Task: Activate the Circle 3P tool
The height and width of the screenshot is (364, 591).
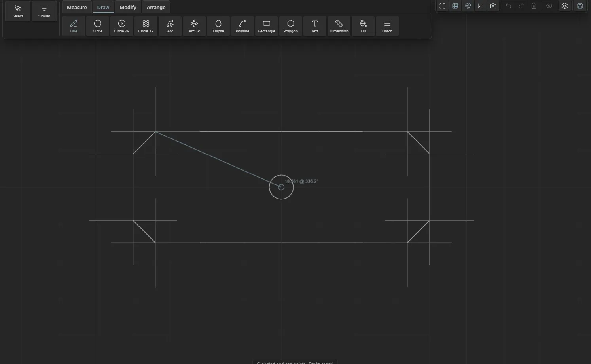Action: point(146,26)
